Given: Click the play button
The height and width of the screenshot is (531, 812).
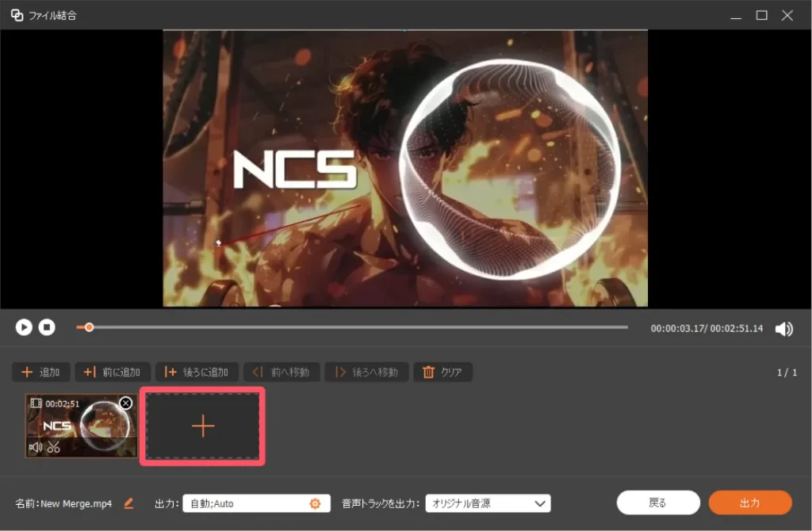Looking at the screenshot, I should point(24,327).
